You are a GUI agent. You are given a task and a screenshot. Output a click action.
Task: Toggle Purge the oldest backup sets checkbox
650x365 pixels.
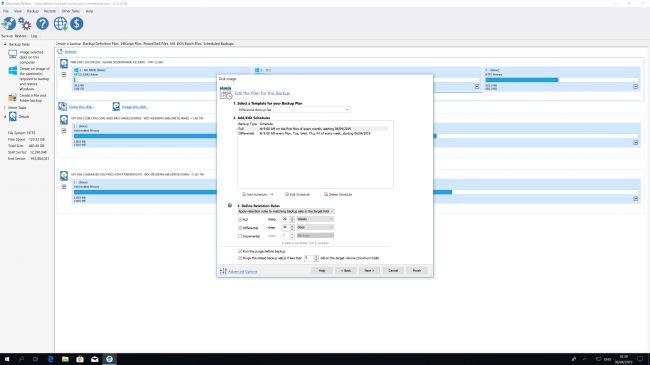pyautogui.click(x=240, y=258)
